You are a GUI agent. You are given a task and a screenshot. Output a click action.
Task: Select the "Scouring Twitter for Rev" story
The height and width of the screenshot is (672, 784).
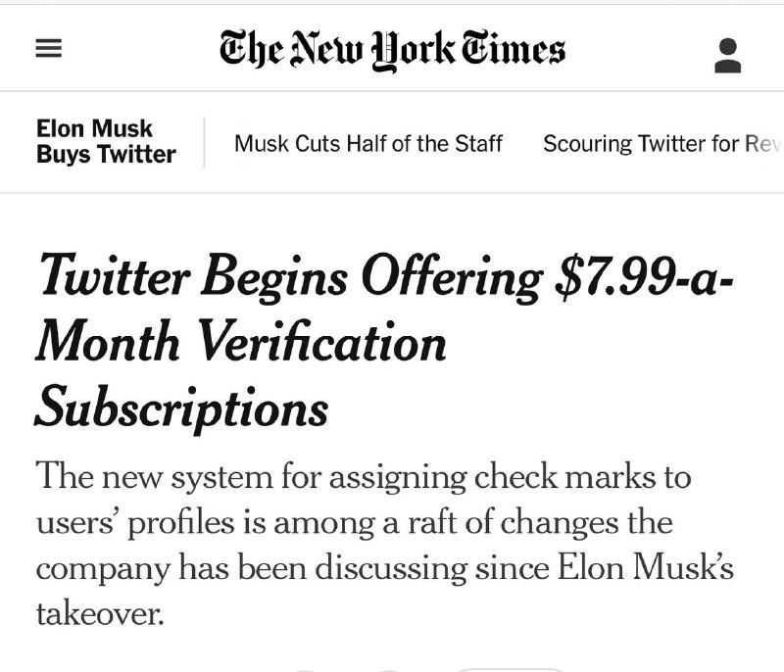point(662,143)
